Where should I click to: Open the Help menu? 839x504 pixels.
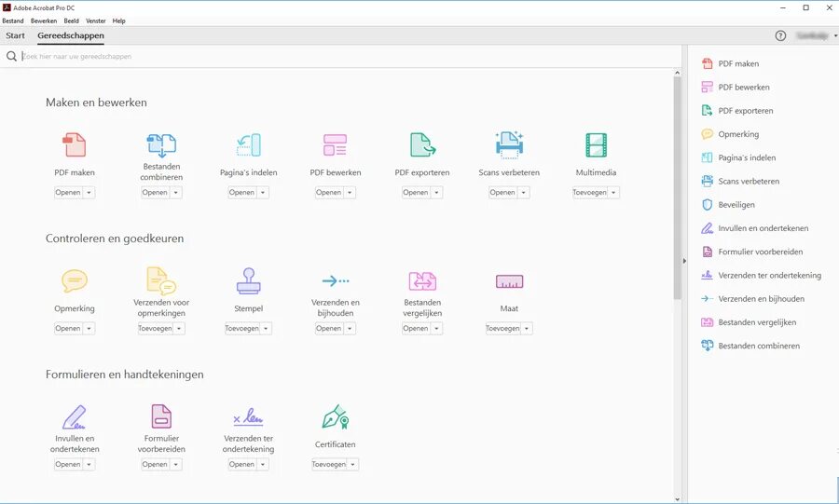click(x=118, y=20)
